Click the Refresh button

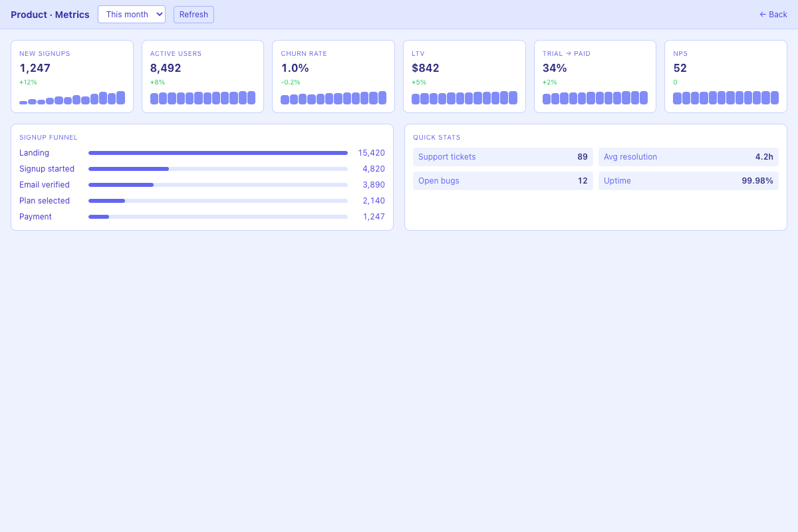click(x=194, y=14)
